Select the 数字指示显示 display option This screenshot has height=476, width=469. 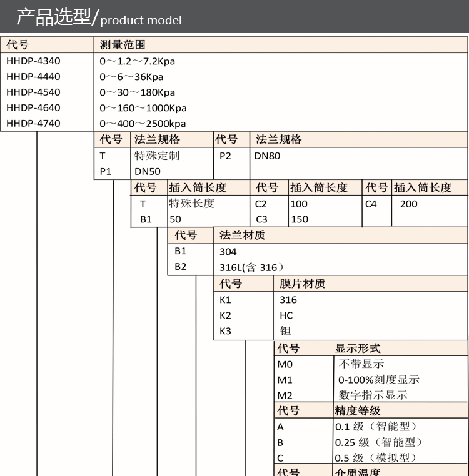[x=373, y=395]
